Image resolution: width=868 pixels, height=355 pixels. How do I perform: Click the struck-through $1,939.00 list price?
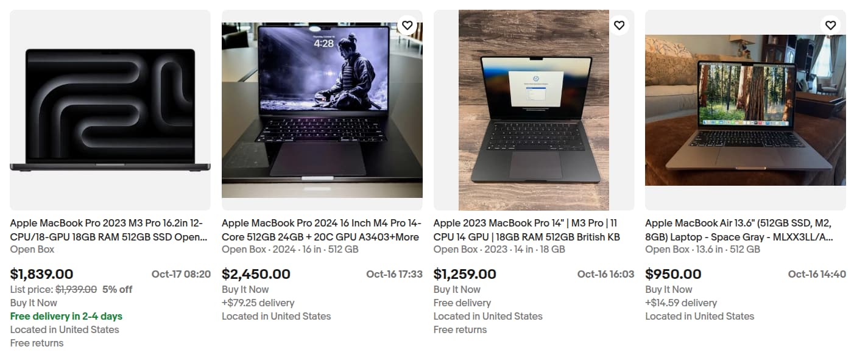click(76, 289)
